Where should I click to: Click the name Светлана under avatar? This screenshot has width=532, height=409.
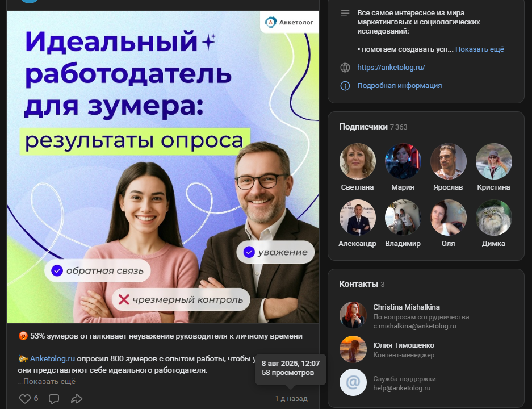[x=357, y=187]
